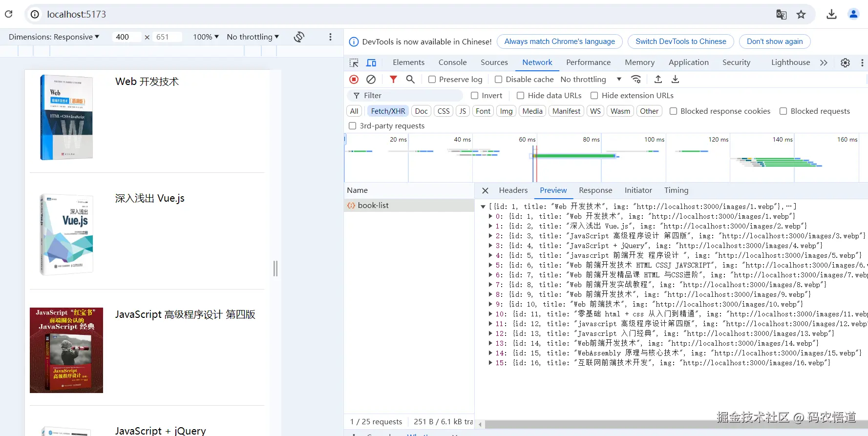Open the Dimensions Responsive dropdown
Viewport: 868px width, 436px height.
[x=54, y=37]
